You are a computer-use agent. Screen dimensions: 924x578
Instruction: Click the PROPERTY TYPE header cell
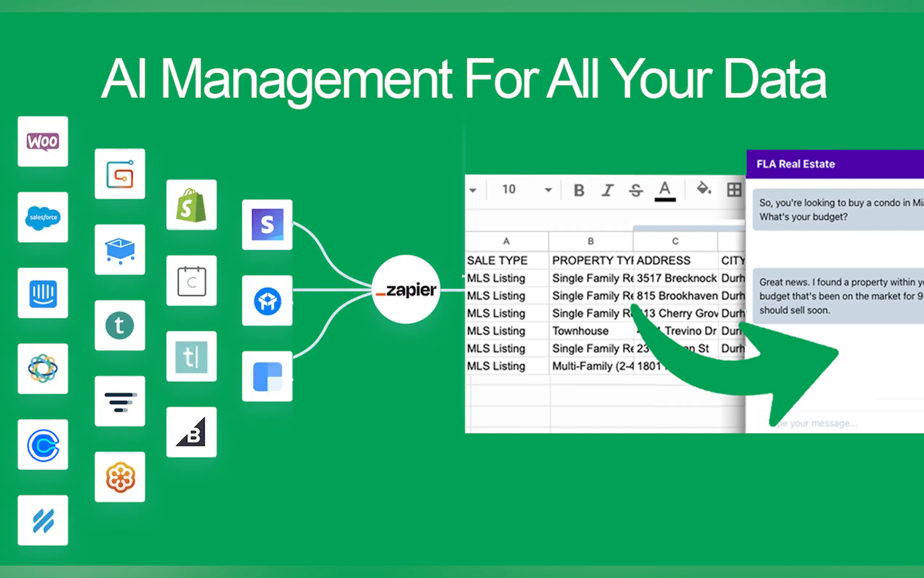[x=591, y=261]
